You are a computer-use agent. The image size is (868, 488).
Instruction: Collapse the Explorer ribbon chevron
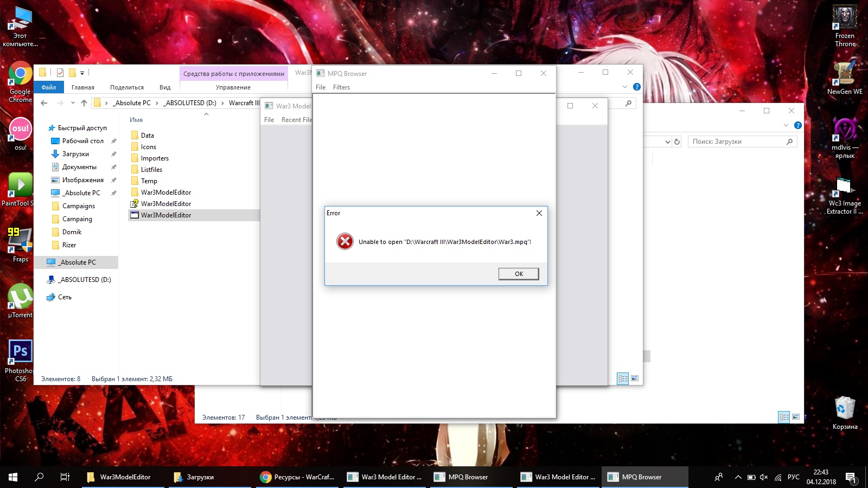624,87
